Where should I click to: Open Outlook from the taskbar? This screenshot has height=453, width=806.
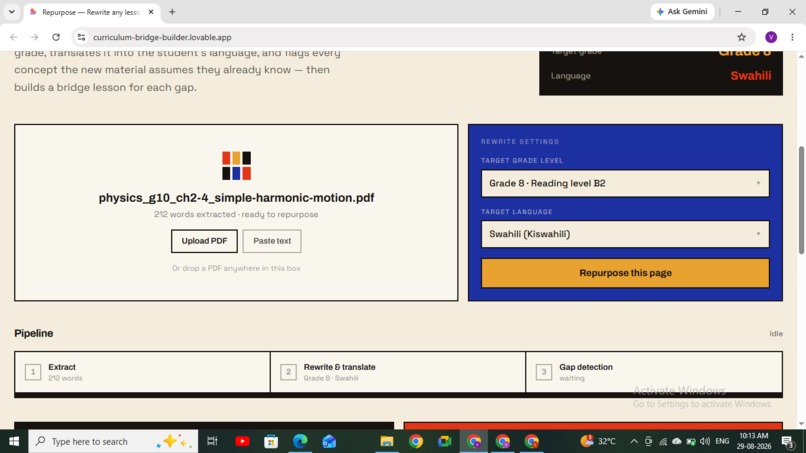[x=329, y=441]
